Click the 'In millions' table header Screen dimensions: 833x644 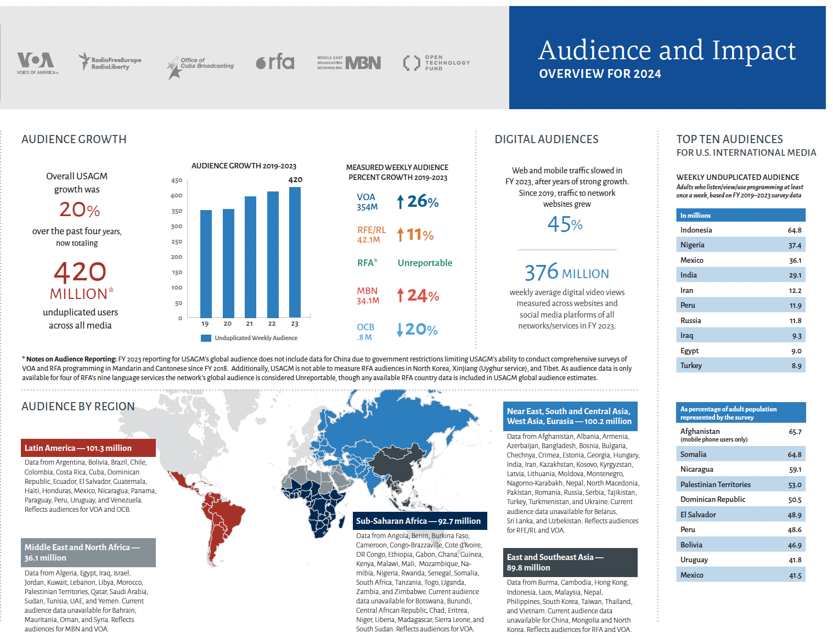pos(741,215)
